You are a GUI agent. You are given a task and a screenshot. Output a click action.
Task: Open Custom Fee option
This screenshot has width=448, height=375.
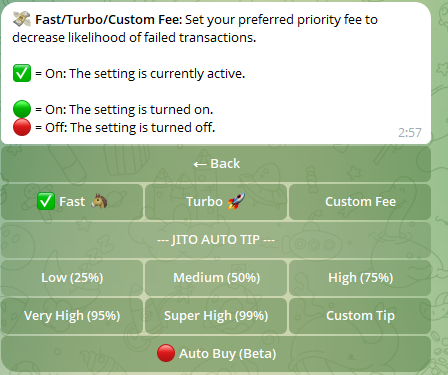(x=360, y=202)
